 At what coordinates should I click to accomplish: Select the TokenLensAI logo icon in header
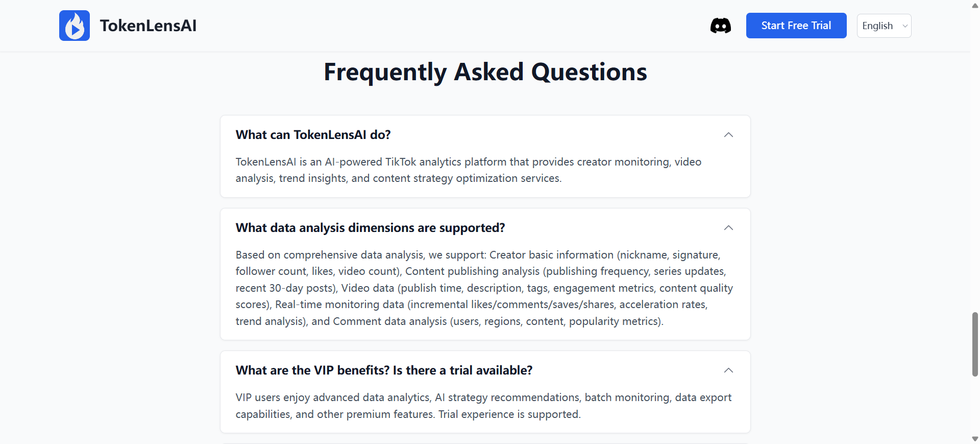75,26
